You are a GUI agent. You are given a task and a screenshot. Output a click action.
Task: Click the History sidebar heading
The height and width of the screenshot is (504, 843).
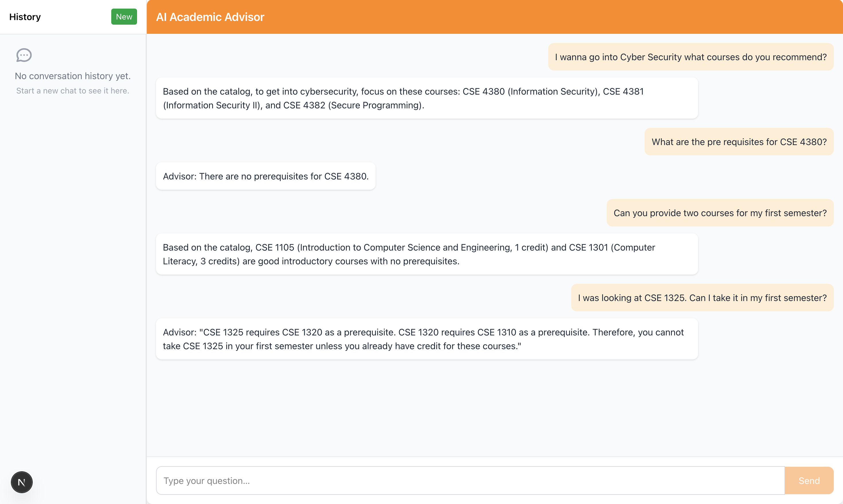(25, 17)
